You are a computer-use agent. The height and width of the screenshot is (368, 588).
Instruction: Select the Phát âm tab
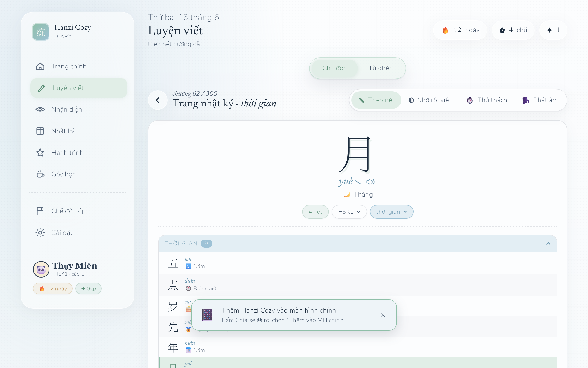pos(540,100)
